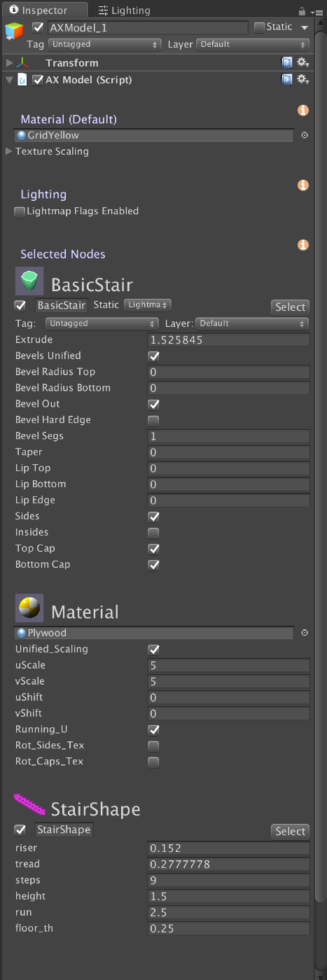Click the object picker circle for Plywood

pyautogui.click(x=305, y=632)
